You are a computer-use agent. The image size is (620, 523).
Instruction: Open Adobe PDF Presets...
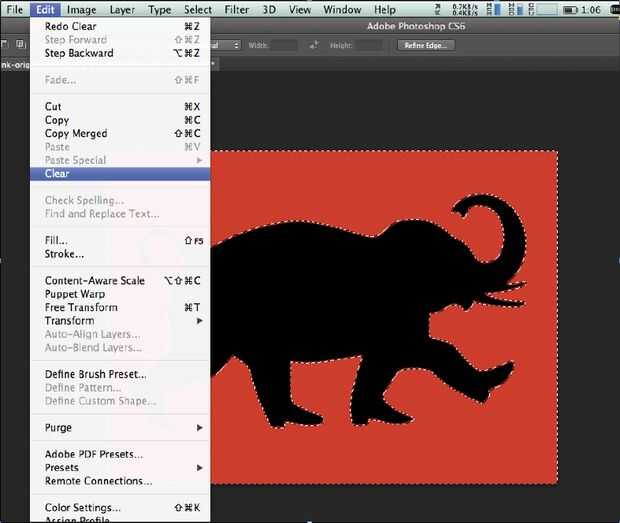[x=120, y=455]
